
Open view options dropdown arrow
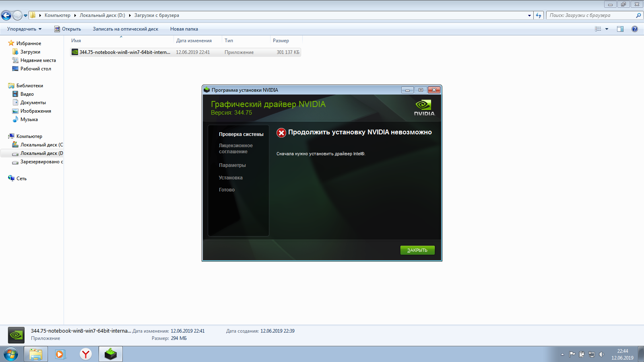point(607,29)
